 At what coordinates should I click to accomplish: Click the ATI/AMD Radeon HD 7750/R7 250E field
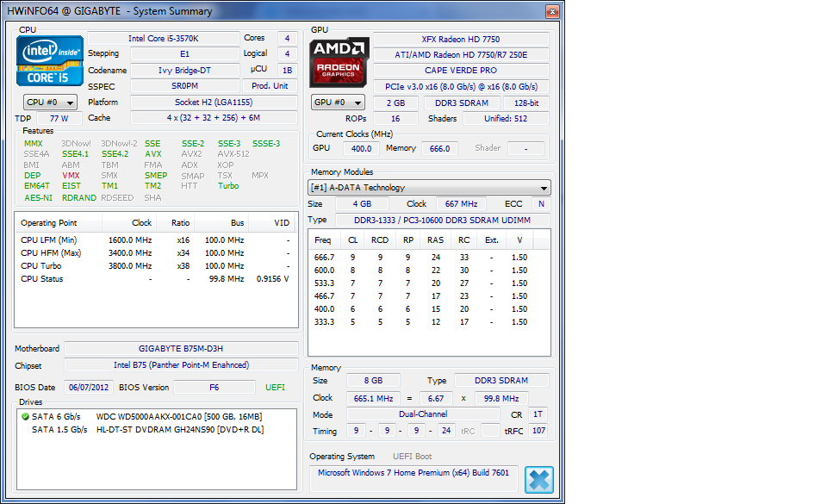[461, 55]
